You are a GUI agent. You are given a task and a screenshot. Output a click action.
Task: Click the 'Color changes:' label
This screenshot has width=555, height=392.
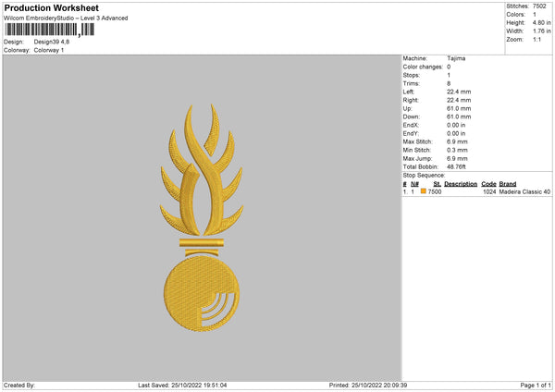423,67
